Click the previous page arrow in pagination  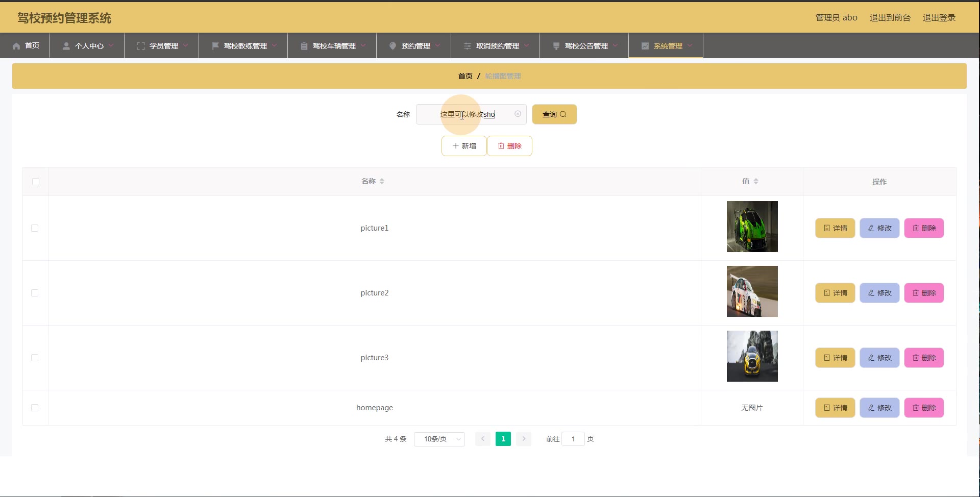[x=483, y=439]
